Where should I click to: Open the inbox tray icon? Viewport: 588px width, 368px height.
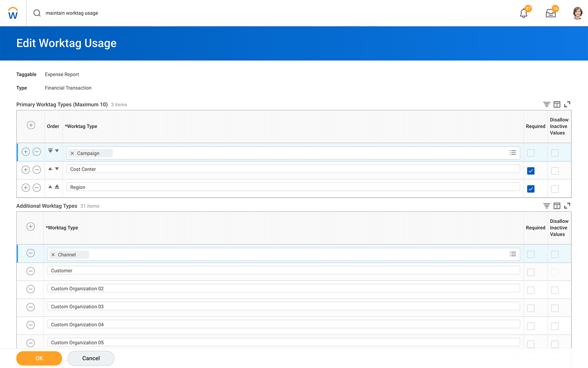tap(550, 13)
